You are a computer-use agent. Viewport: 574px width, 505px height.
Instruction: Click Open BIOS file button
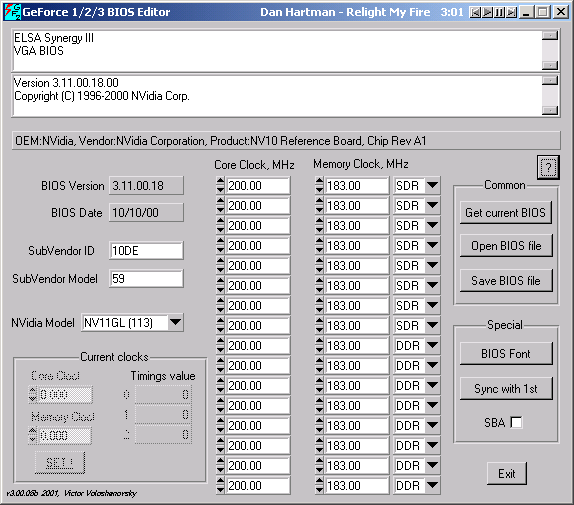tap(506, 246)
